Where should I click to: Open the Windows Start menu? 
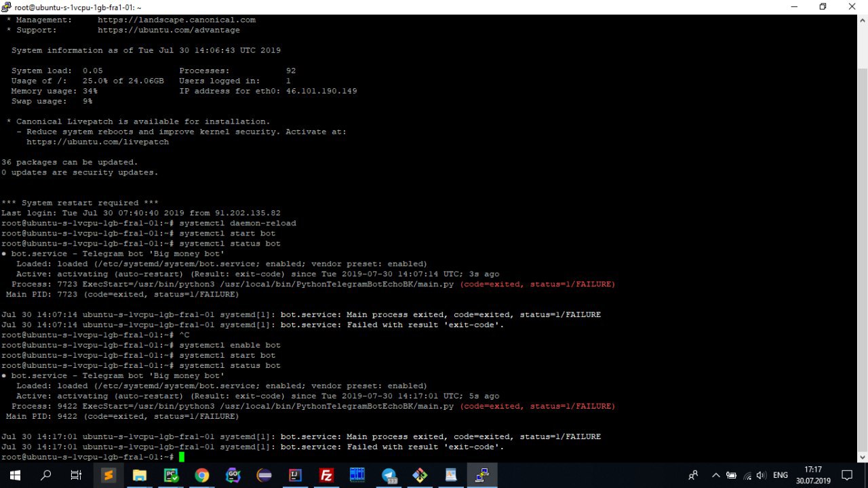(15, 475)
